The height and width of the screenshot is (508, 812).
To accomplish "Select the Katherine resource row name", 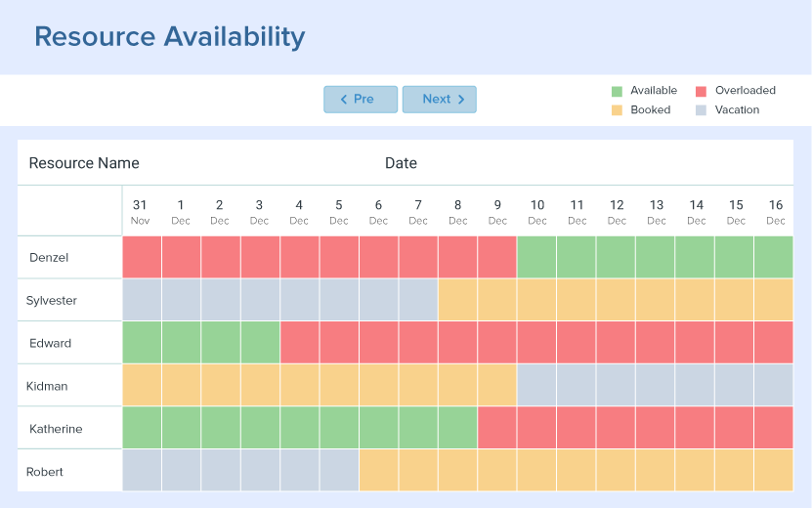I will (56, 429).
